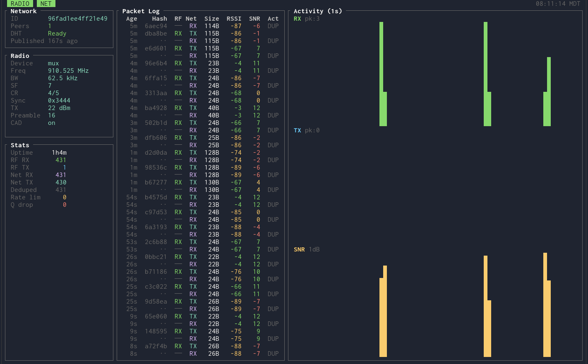Select packet hash e6d601
Image resolution: width=588 pixels, height=364 pixels.
[156, 48]
